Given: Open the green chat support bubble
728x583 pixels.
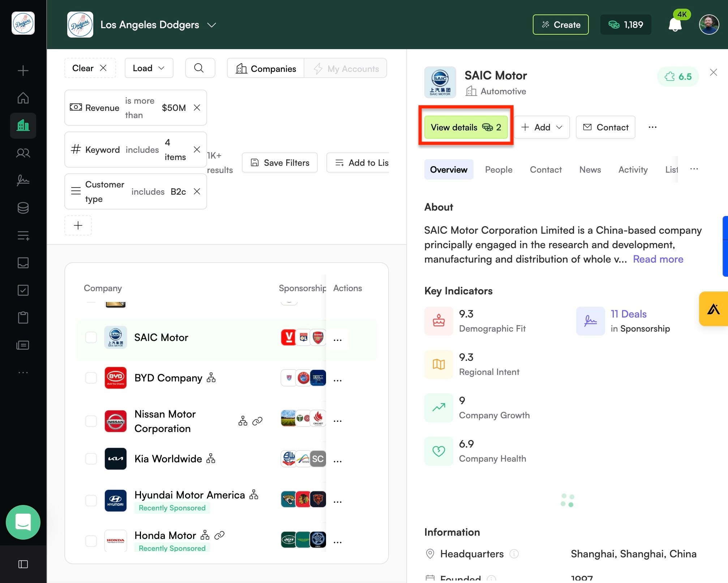Looking at the screenshot, I should point(23,522).
